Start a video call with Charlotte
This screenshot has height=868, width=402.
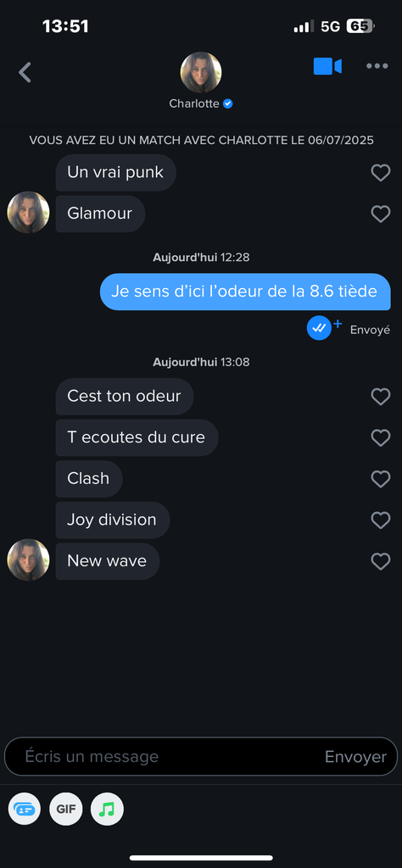coord(327,66)
